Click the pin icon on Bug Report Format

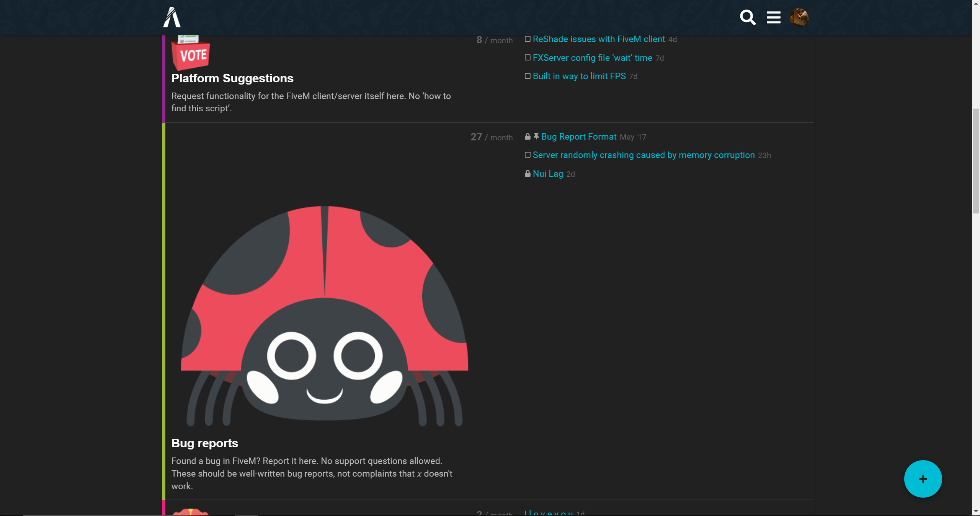click(536, 136)
